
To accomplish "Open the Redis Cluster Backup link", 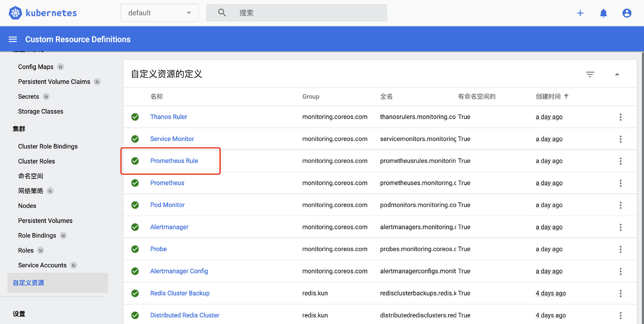I will (x=180, y=293).
